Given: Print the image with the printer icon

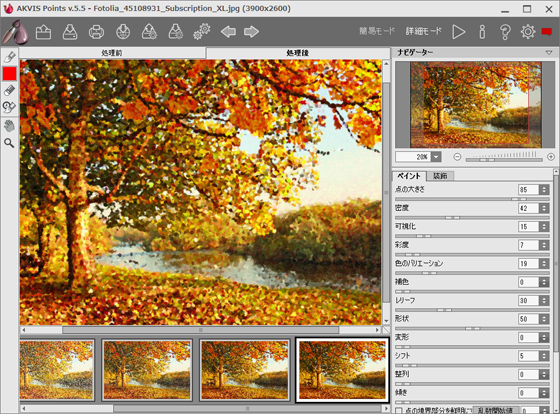Looking at the screenshot, I should point(96,32).
